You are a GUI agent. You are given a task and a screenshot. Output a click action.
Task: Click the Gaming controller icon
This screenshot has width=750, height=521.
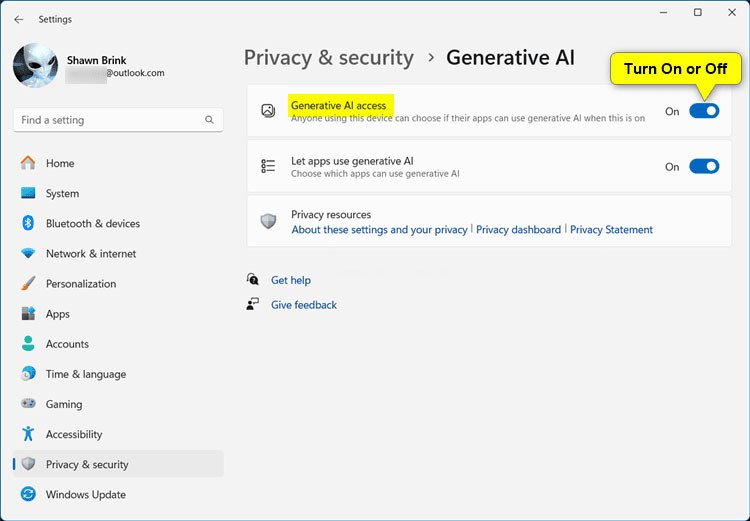click(28, 404)
